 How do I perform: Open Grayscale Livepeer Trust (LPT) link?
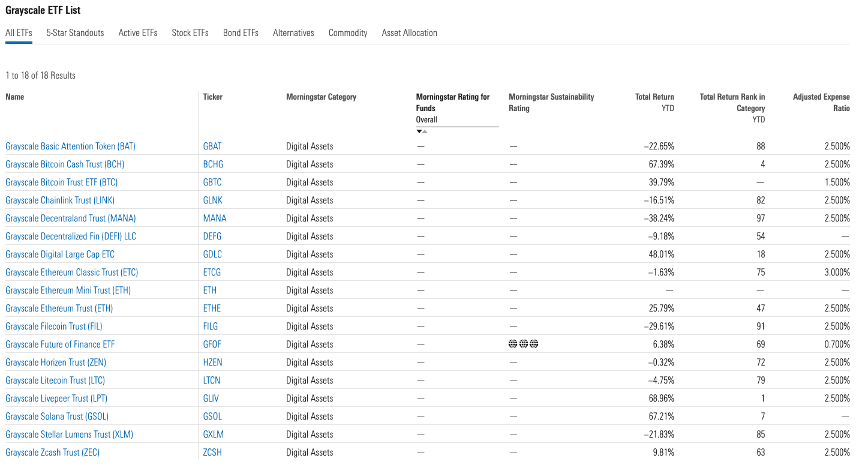click(x=56, y=399)
